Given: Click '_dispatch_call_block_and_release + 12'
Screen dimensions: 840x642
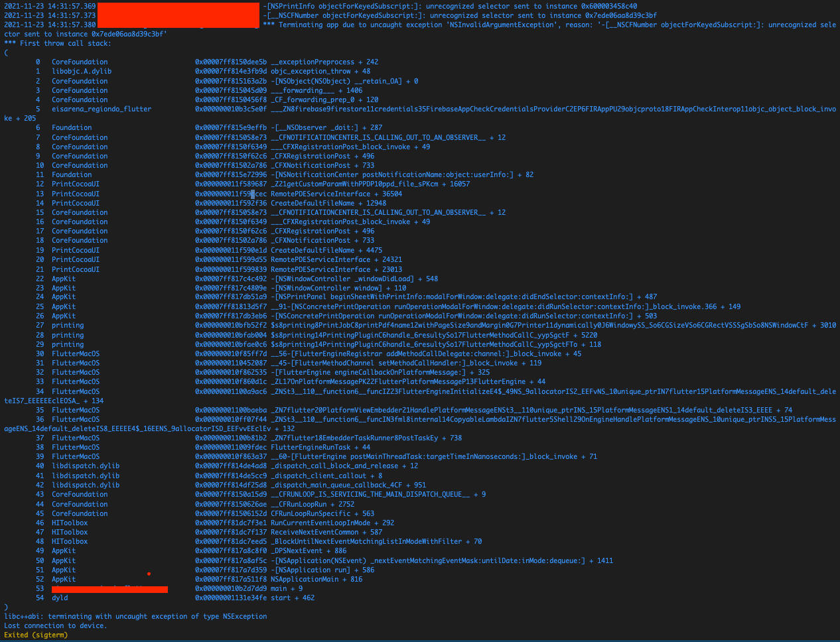Looking at the screenshot, I should pyautogui.click(x=344, y=466).
